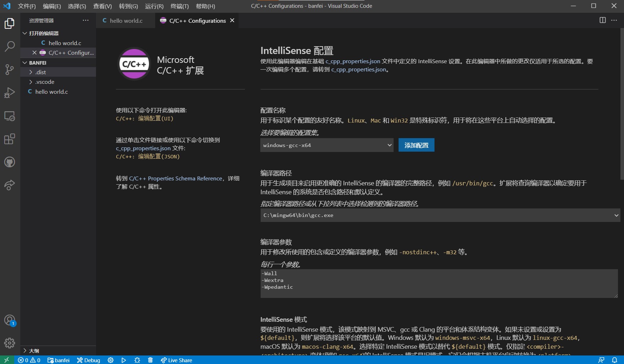Click the split editor right icon
624x364 pixels.
click(x=603, y=20)
